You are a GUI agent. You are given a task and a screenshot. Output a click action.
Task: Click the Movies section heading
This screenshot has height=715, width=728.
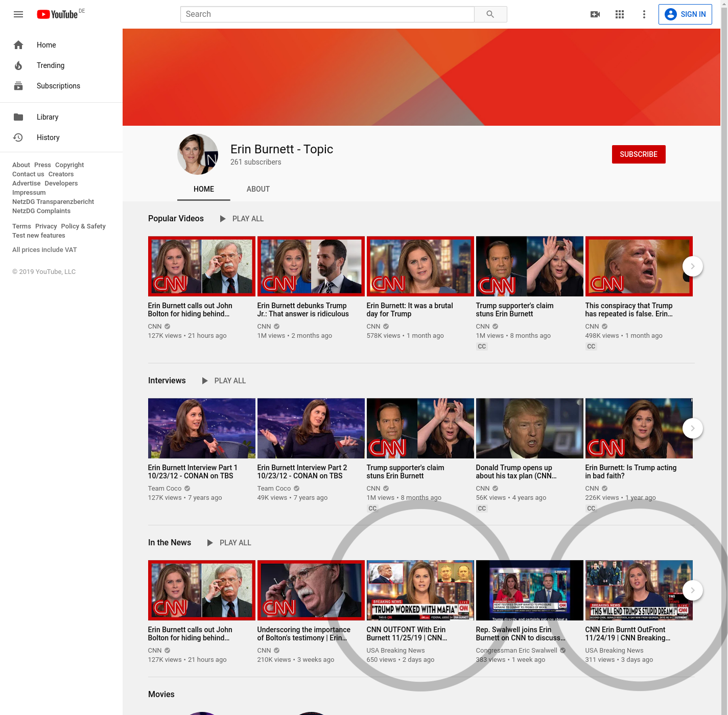(161, 695)
